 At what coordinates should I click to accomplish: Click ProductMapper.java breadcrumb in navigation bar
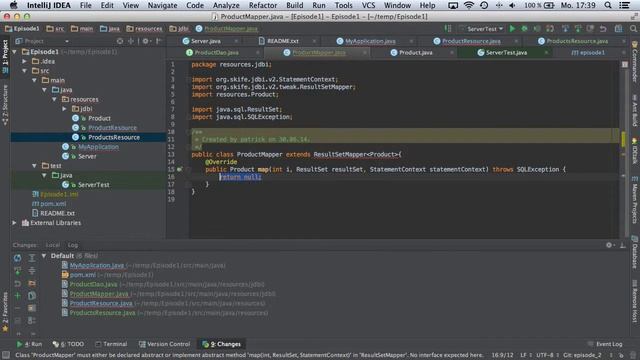coord(227,29)
